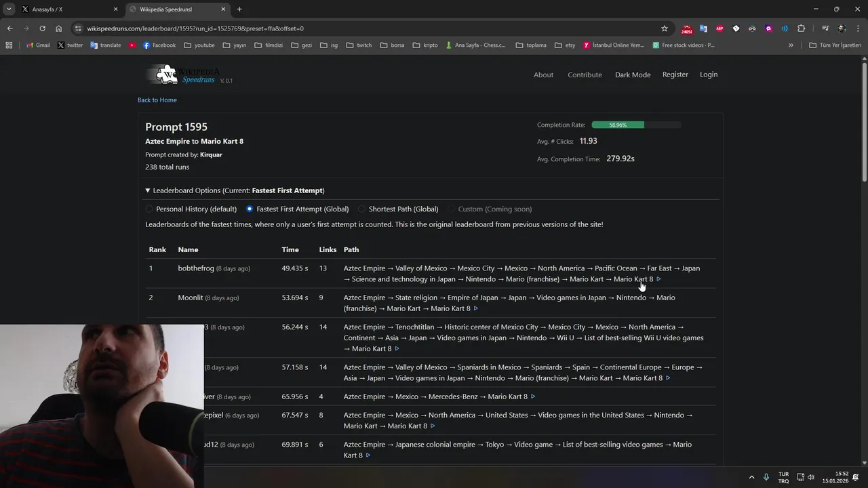This screenshot has height=488, width=868.
Task: Click Moonlit name in leaderboard
Action: tap(191, 298)
